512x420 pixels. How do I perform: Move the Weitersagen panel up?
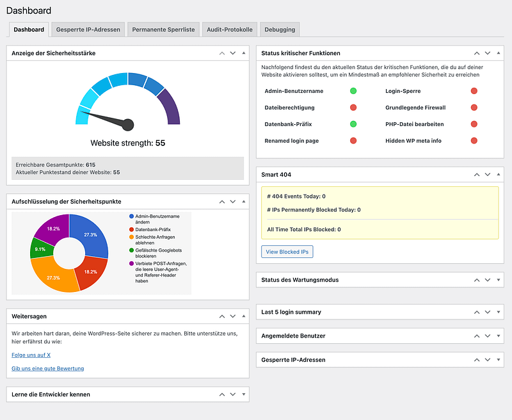221,316
